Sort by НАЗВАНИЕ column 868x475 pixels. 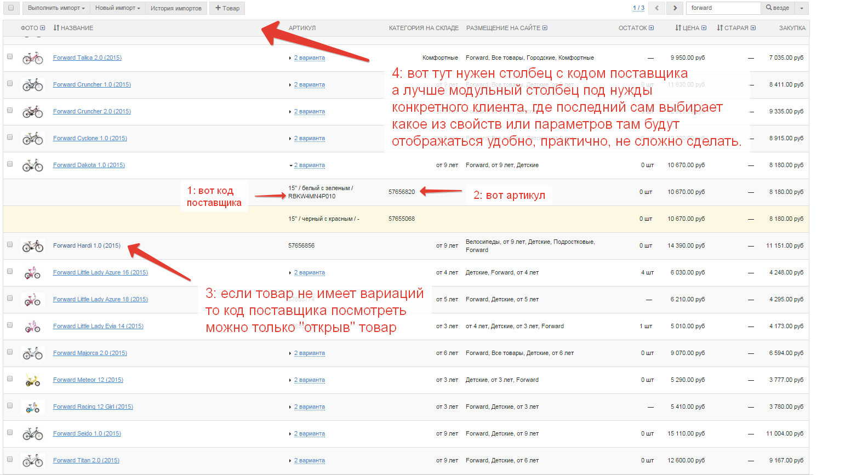click(x=73, y=28)
